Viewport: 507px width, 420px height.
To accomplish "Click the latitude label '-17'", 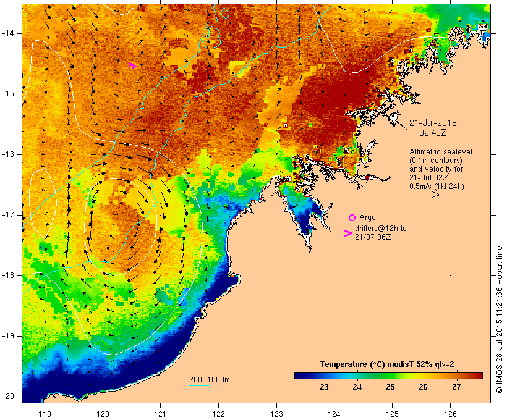I will (x=8, y=215).
